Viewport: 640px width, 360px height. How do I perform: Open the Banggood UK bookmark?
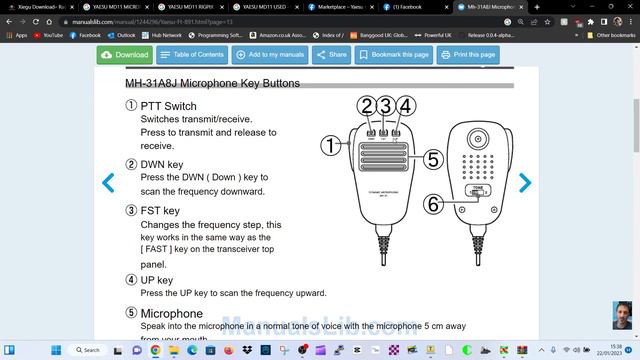point(379,36)
